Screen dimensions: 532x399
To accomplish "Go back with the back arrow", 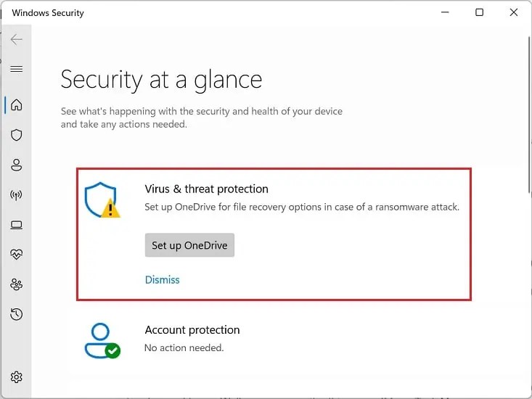I will 16,40.
